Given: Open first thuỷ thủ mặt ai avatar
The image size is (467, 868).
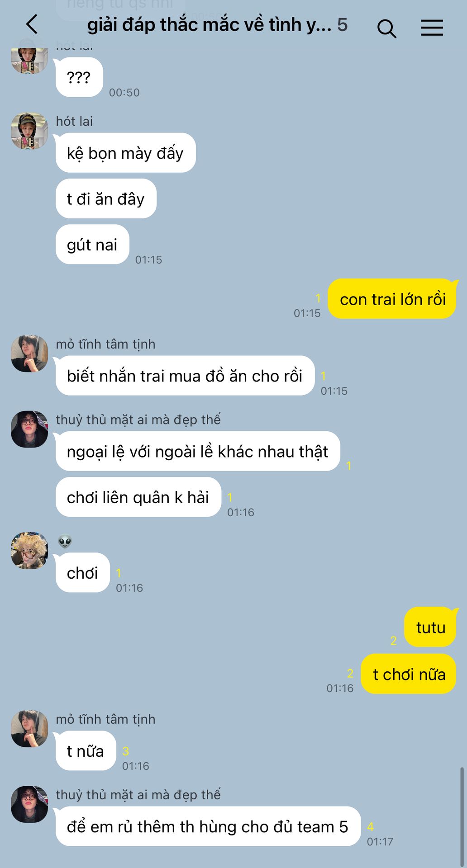Looking at the screenshot, I should pos(29,429).
